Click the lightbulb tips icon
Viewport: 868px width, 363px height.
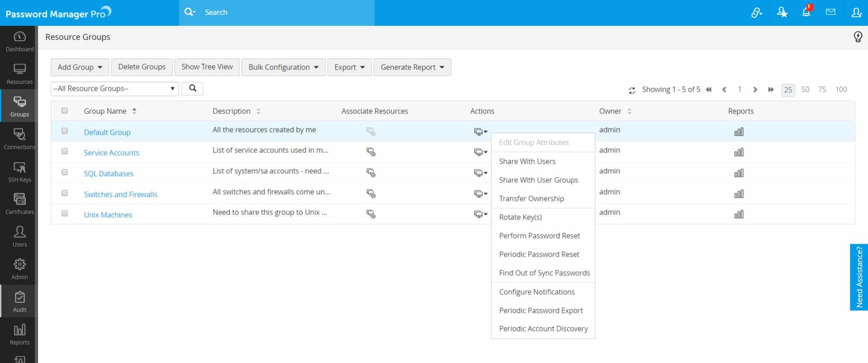coord(858,37)
